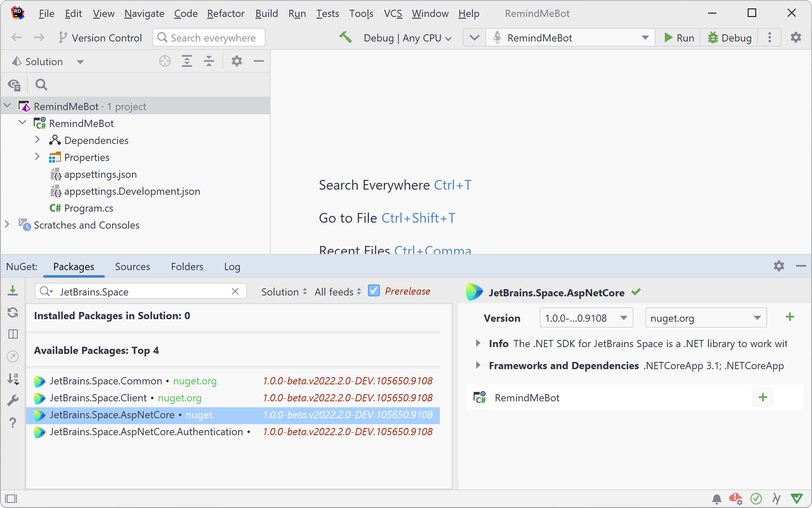Image resolution: width=812 pixels, height=508 pixels.
Task: Click the back navigation arrow
Action: (x=16, y=38)
